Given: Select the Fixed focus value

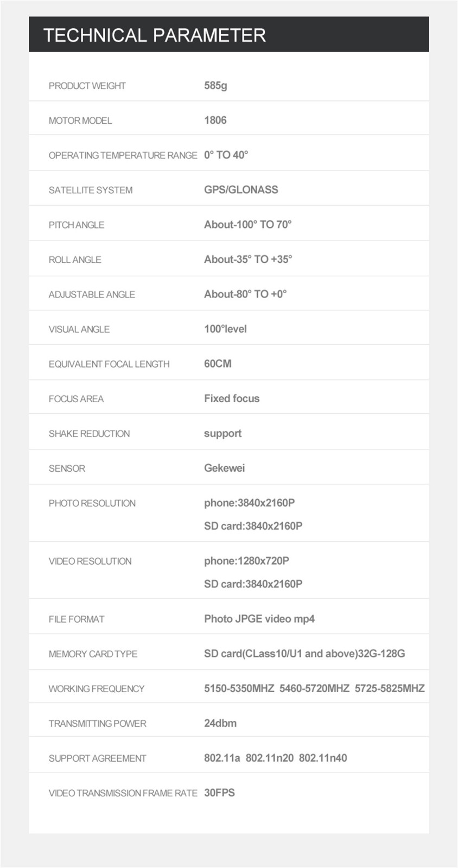Looking at the screenshot, I should tap(232, 398).
